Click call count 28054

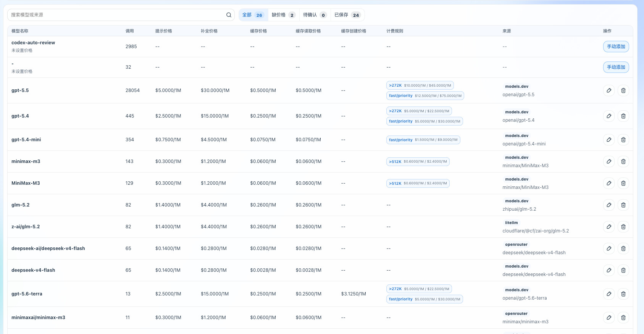pyautogui.click(x=132, y=90)
